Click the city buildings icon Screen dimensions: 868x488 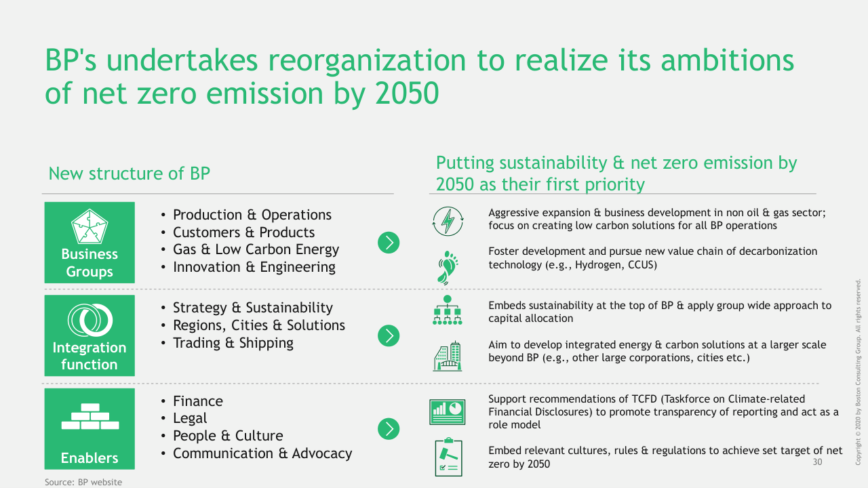(x=447, y=356)
